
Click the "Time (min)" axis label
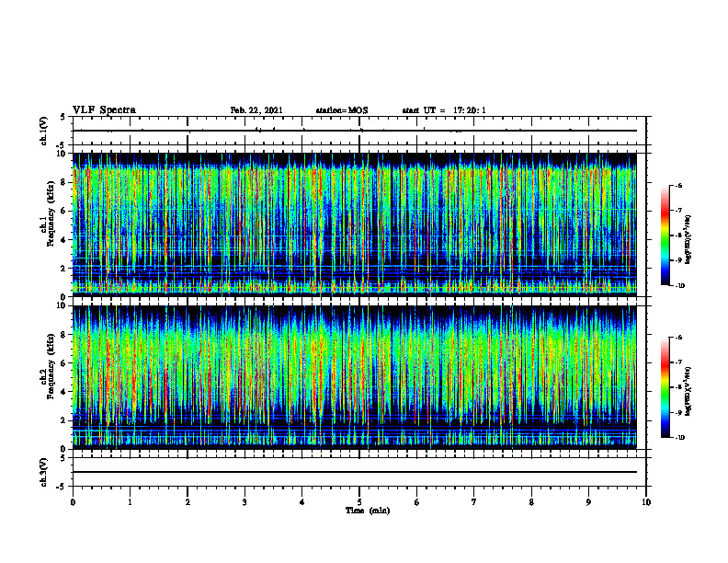pyautogui.click(x=368, y=511)
